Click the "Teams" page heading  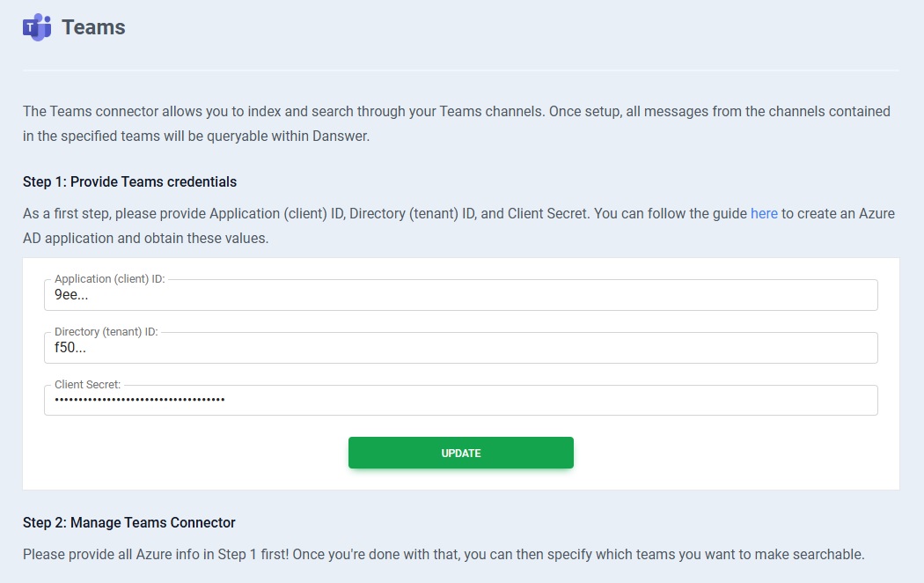[x=93, y=27]
